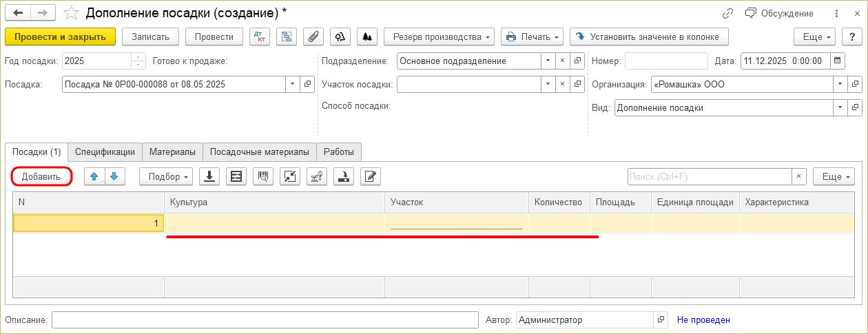Click the abacus calculation icon
The image size is (868, 334).
pyautogui.click(x=236, y=176)
